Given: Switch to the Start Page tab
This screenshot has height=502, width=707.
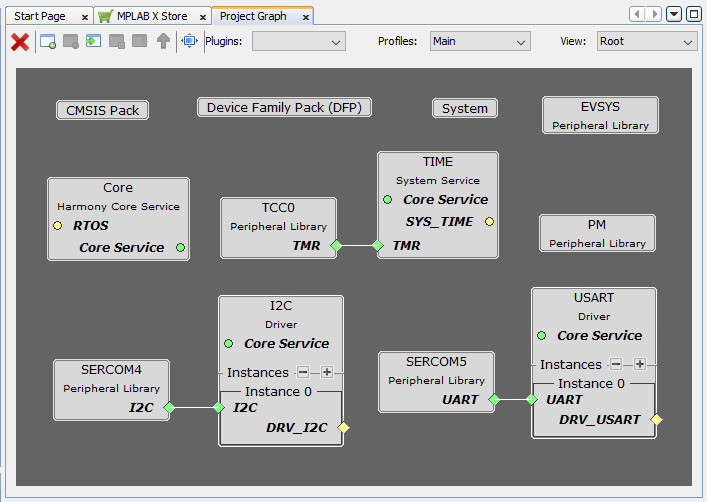Looking at the screenshot, I should click(40, 16).
